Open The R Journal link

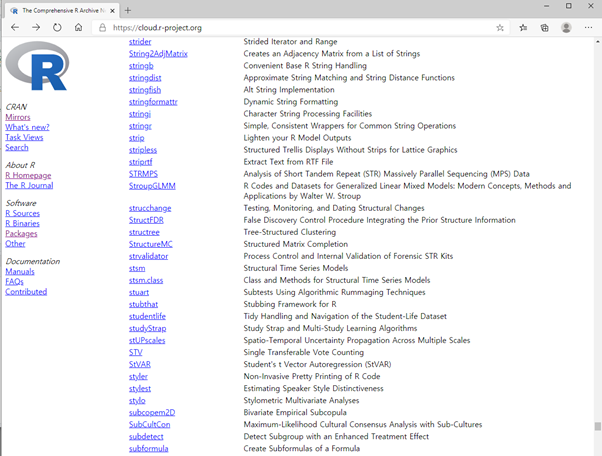29,185
